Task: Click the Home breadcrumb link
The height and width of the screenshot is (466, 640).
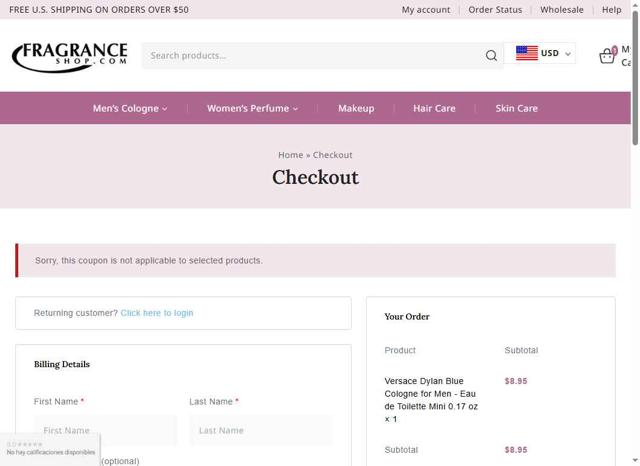Action: pos(291,155)
